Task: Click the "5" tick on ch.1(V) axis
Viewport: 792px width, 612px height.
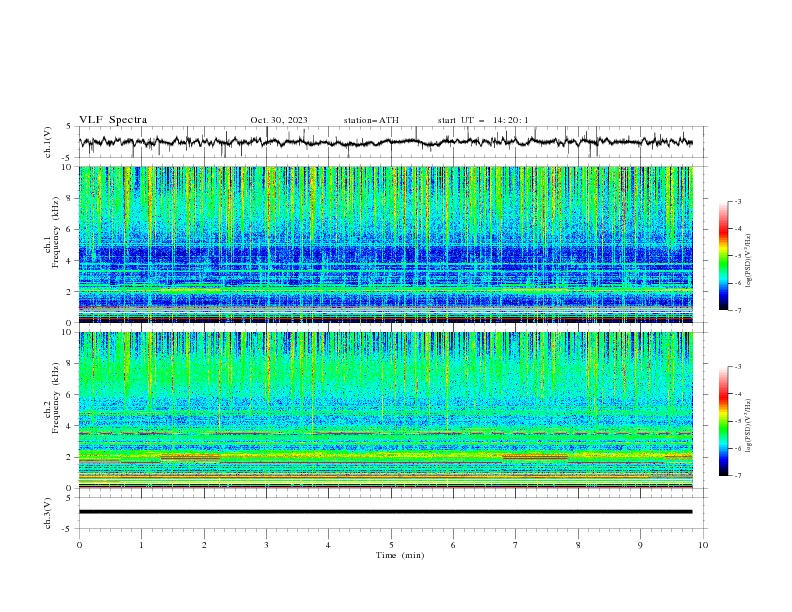Action: click(x=69, y=127)
